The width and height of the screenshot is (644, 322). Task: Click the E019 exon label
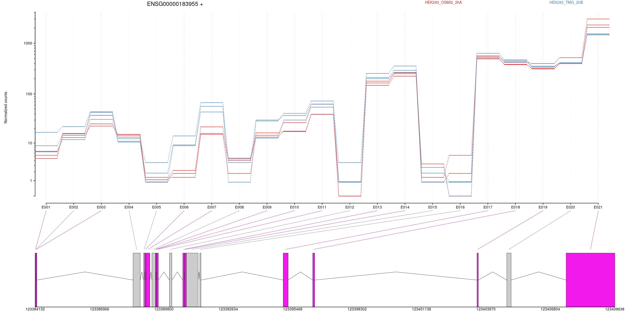click(543, 207)
